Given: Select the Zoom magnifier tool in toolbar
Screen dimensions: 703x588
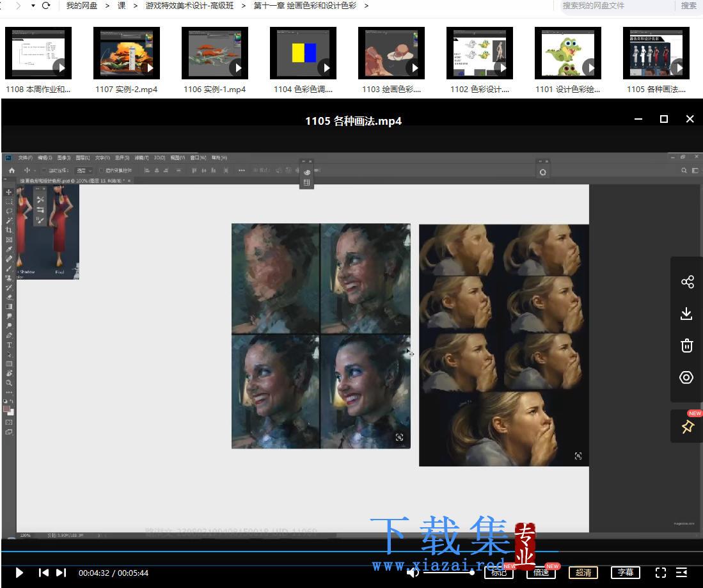Looking at the screenshot, I should point(8,383).
